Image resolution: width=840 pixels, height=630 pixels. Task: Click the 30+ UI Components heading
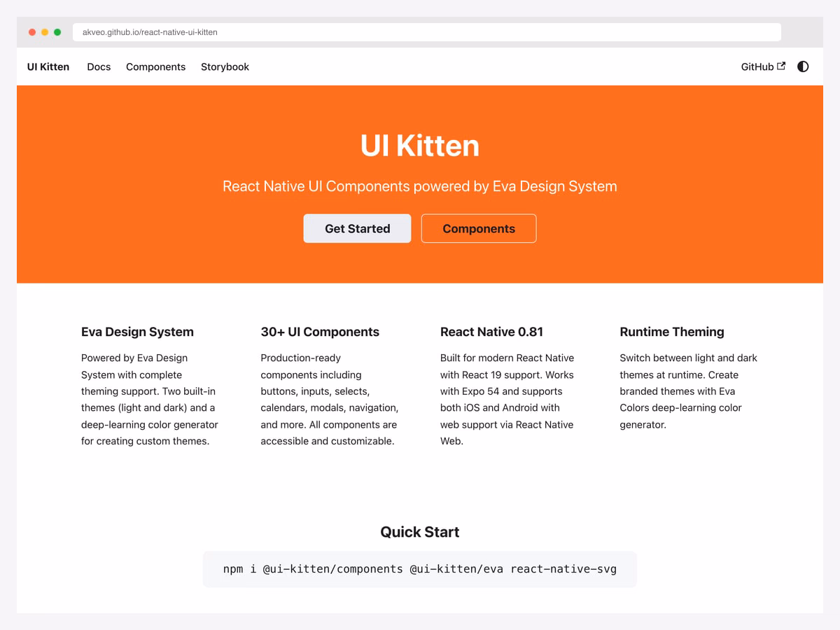click(x=320, y=332)
